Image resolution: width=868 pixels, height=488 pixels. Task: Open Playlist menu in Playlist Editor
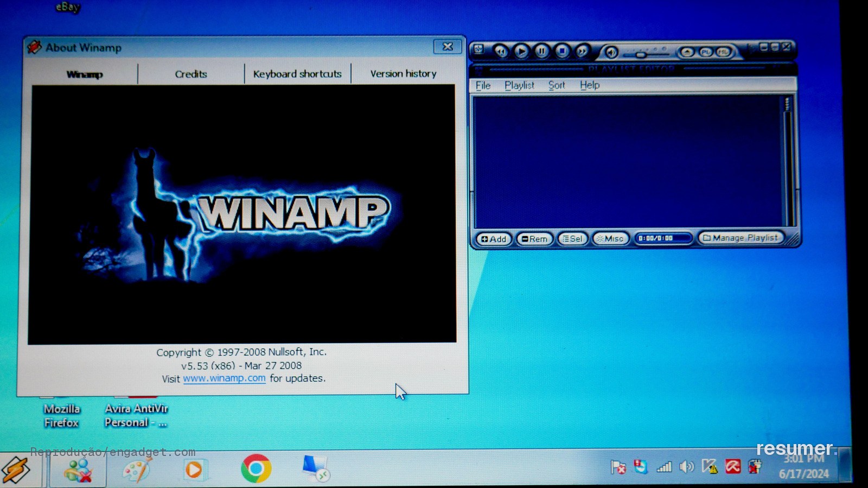[x=519, y=85]
